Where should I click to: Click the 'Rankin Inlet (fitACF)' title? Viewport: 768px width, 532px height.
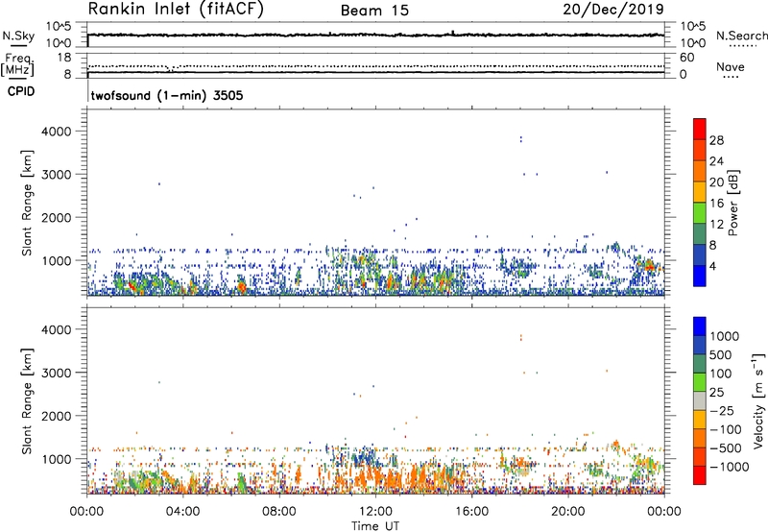[176, 10]
